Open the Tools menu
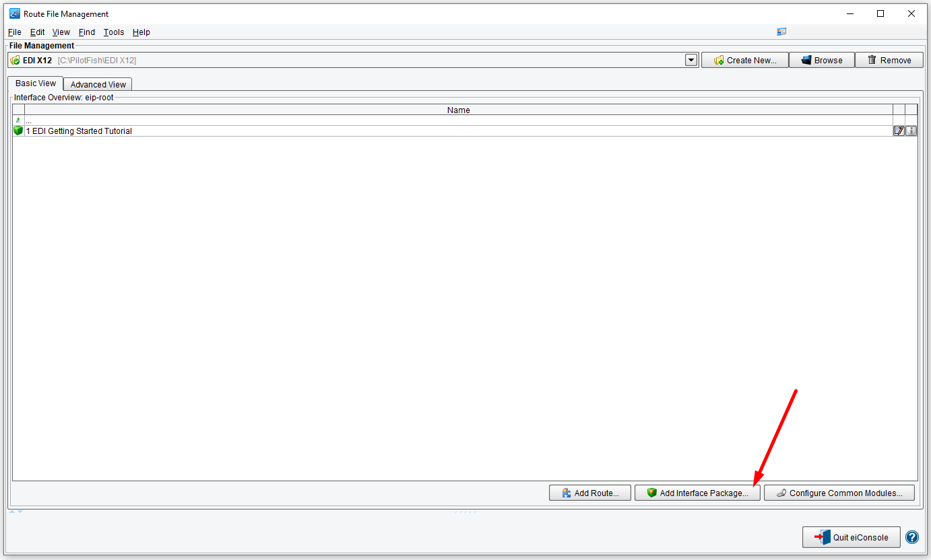Viewport: 931px width, 560px height. click(114, 32)
